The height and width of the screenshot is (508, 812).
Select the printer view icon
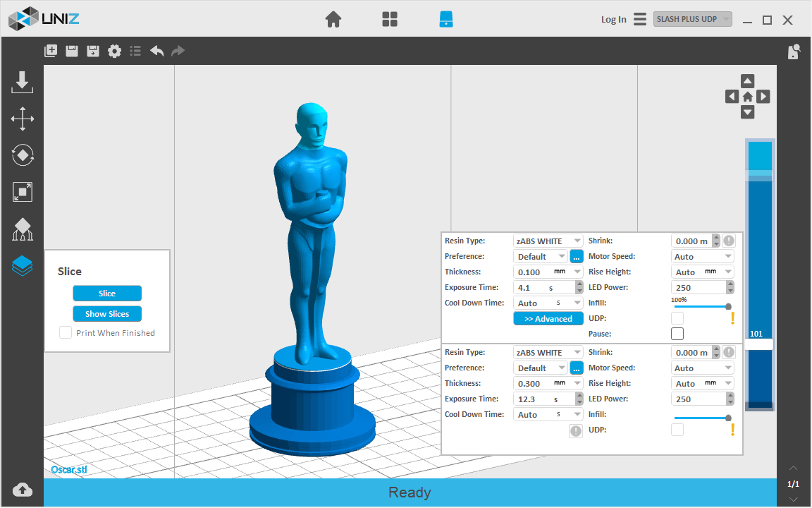coord(446,19)
